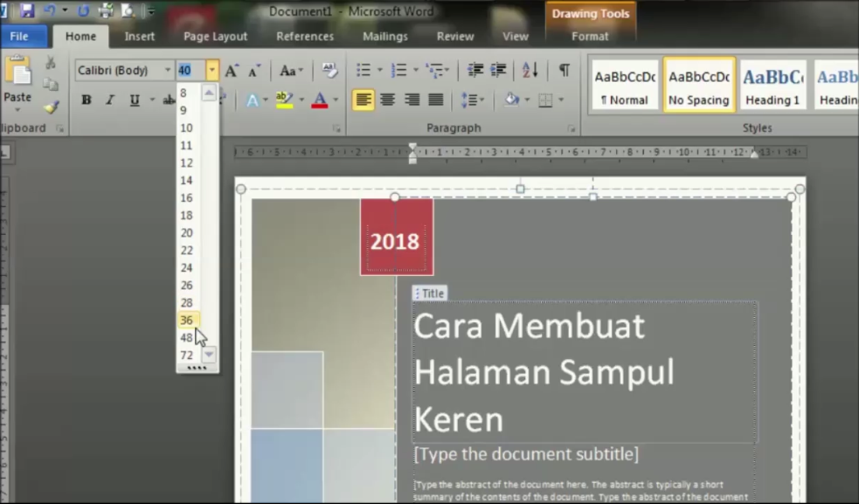This screenshot has width=859, height=504.
Task: Toggle Show/Hide paragraph marks
Action: [x=565, y=70]
